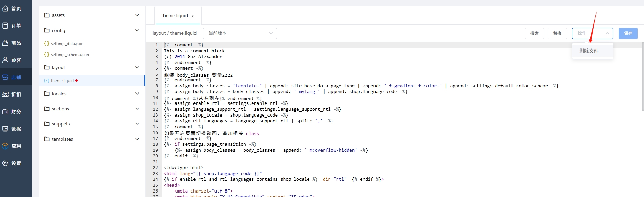The height and width of the screenshot is (197, 644).
Task: Open the 当前版本 version dropdown
Action: [240, 33]
